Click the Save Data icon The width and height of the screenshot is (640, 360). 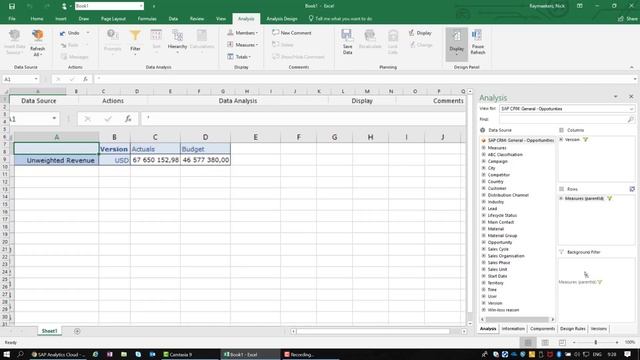click(x=347, y=35)
